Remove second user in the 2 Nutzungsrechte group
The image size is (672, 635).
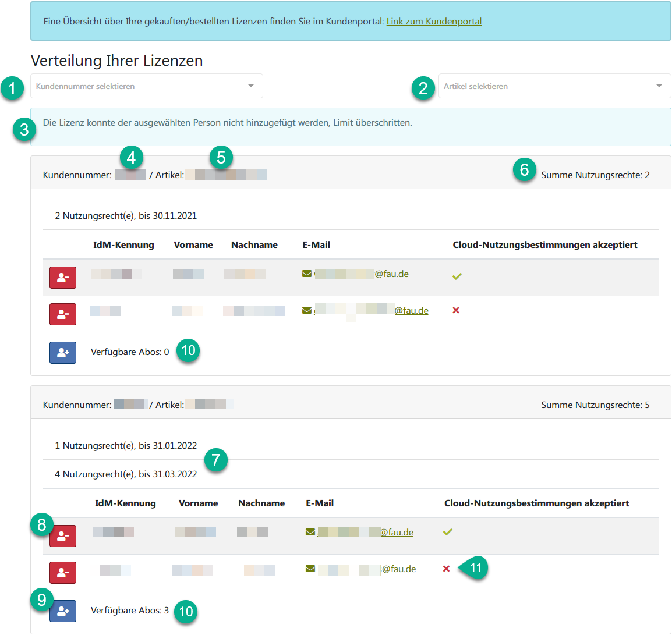point(63,314)
